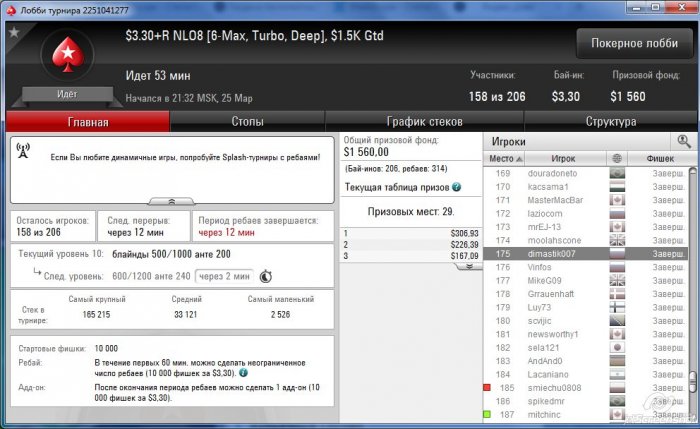Click the Покерное лобби button
This screenshot has width=700, height=429.
(634, 43)
